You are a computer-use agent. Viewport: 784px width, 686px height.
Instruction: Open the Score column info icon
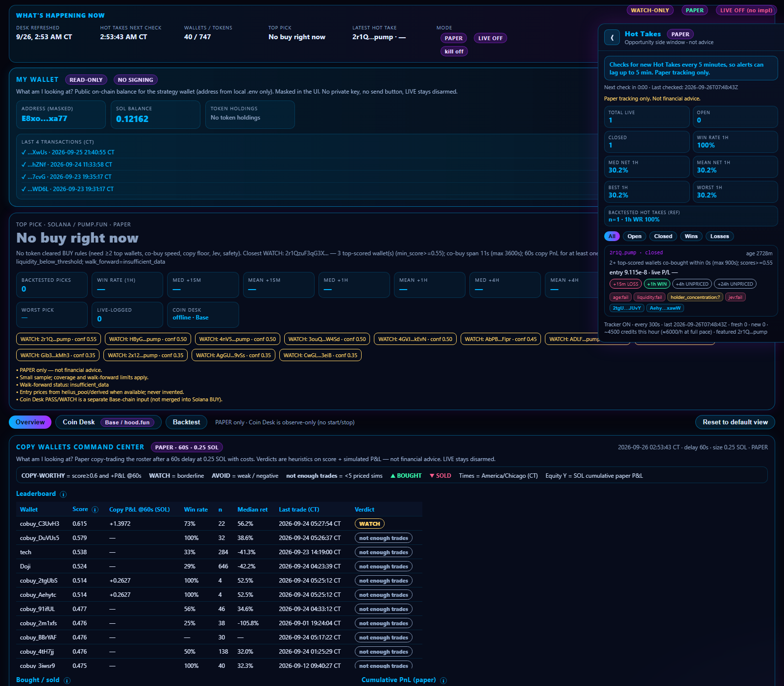95,510
